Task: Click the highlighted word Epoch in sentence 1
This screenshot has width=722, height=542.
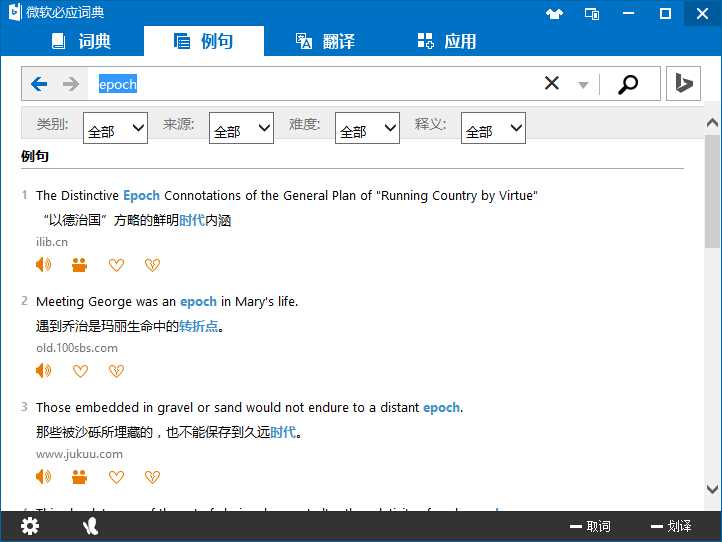Action: tap(141, 196)
